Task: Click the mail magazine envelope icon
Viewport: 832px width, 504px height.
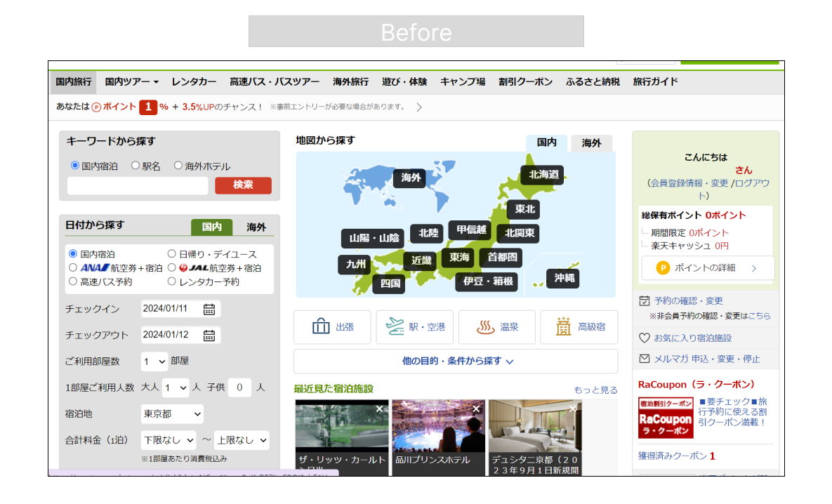Action: (x=645, y=359)
